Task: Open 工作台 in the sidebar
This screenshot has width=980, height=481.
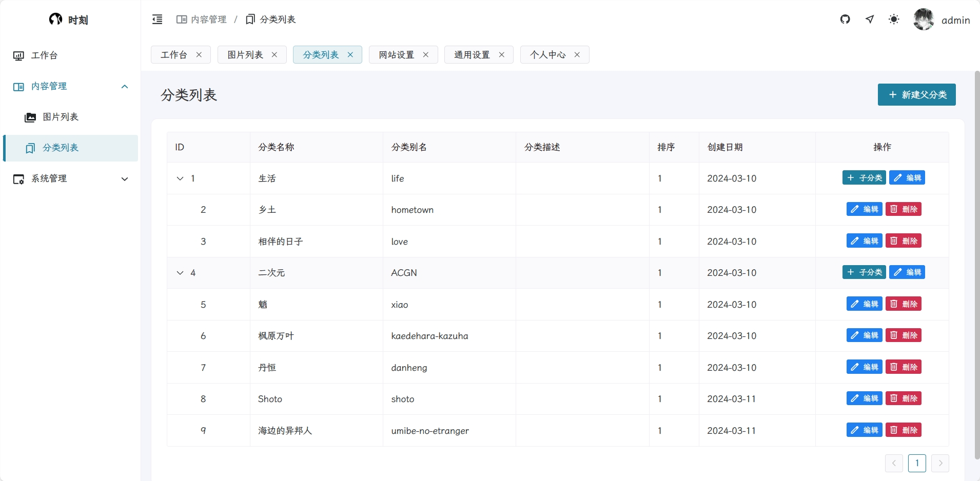Action: (x=70, y=55)
